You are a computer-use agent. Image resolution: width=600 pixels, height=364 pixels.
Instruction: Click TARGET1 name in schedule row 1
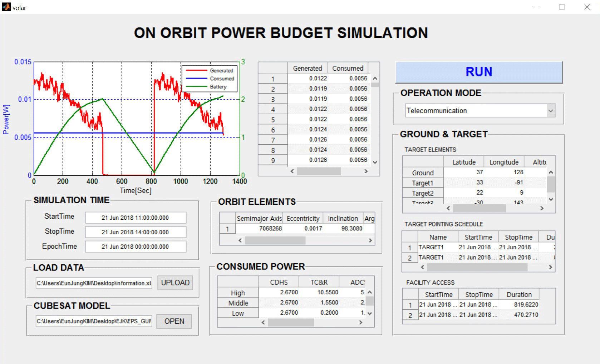438,247
